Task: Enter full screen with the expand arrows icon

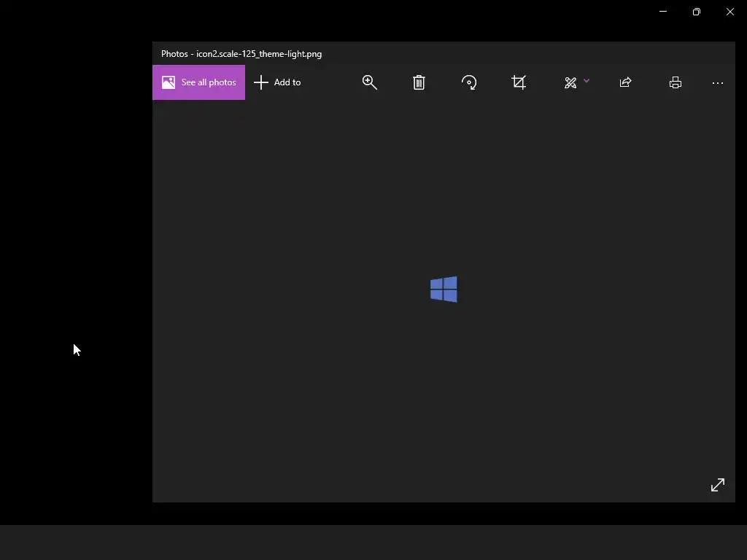Action: (x=718, y=485)
